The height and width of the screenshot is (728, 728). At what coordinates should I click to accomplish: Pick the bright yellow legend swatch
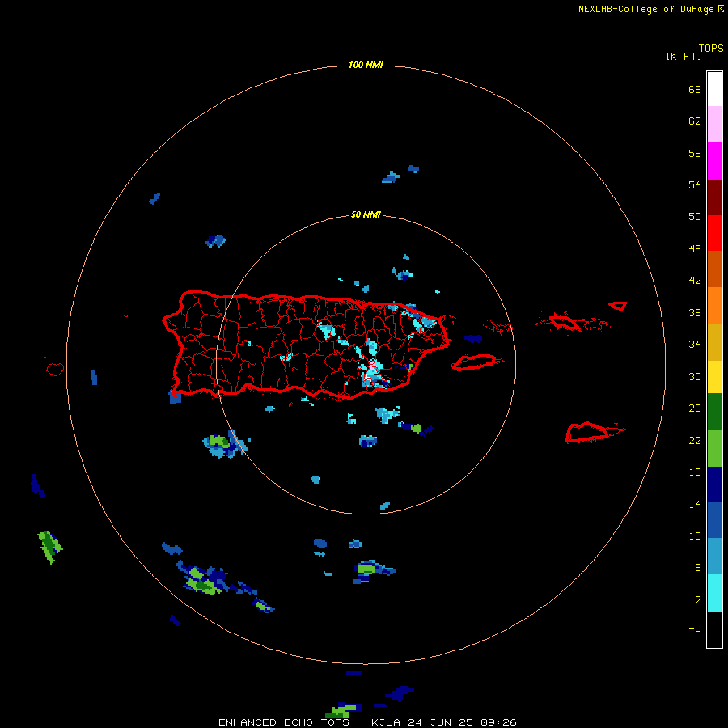(714, 377)
